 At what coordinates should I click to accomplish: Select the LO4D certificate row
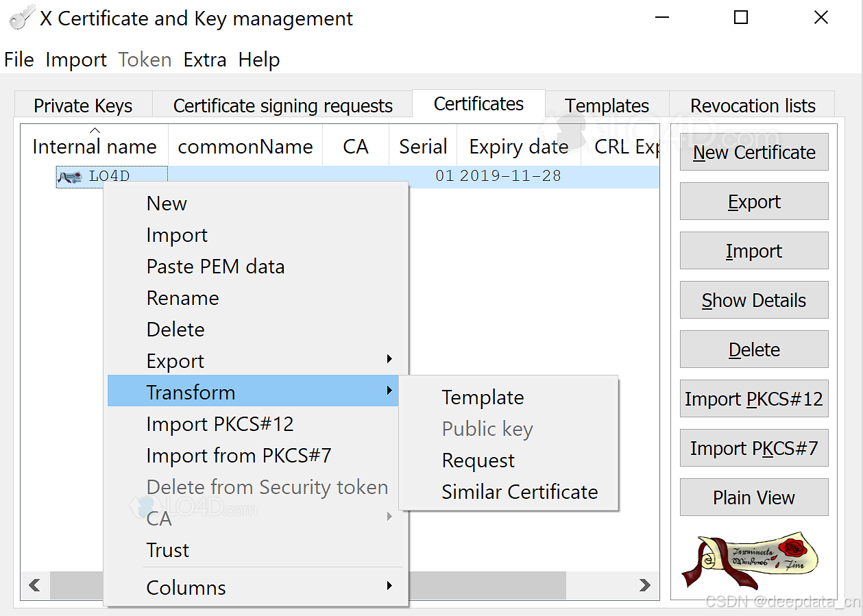pos(340,177)
